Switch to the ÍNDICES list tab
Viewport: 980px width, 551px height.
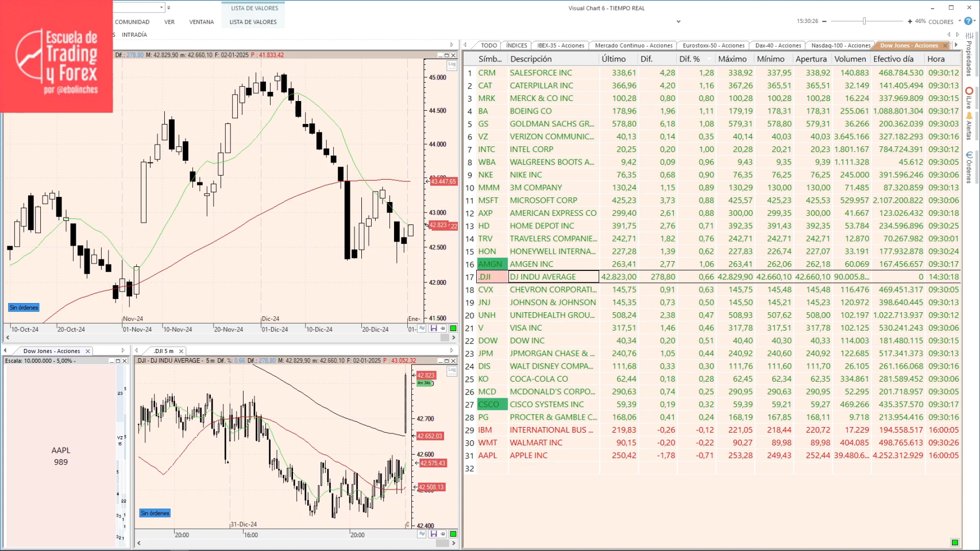pyautogui.click(x=516, y=45)
